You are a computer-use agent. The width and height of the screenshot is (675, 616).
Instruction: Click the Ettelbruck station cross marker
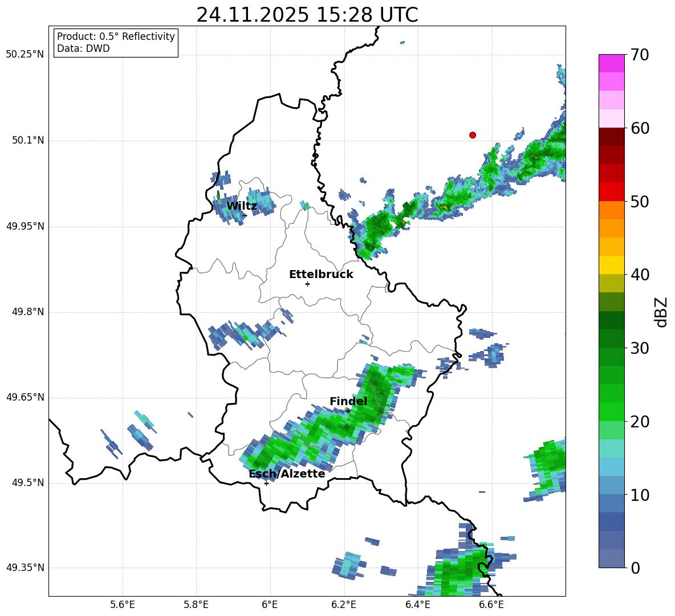click(x=307, y=284)
